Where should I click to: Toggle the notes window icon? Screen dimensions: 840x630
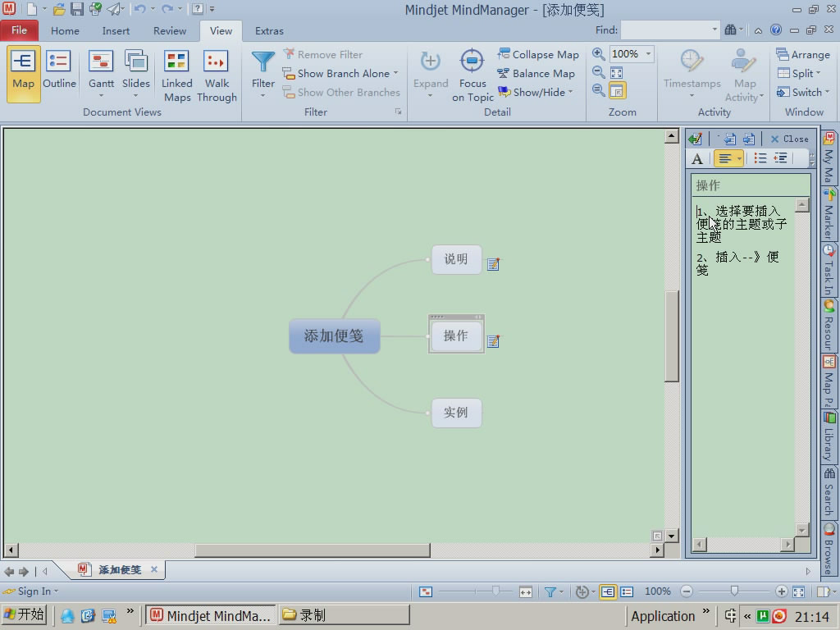tap(696, 139)
